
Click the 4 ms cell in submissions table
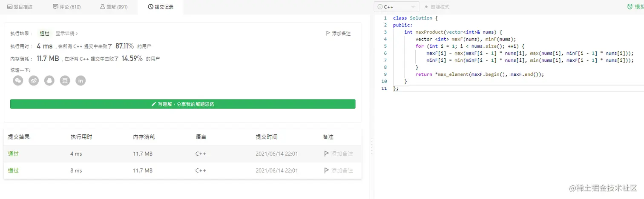(76, 154)
